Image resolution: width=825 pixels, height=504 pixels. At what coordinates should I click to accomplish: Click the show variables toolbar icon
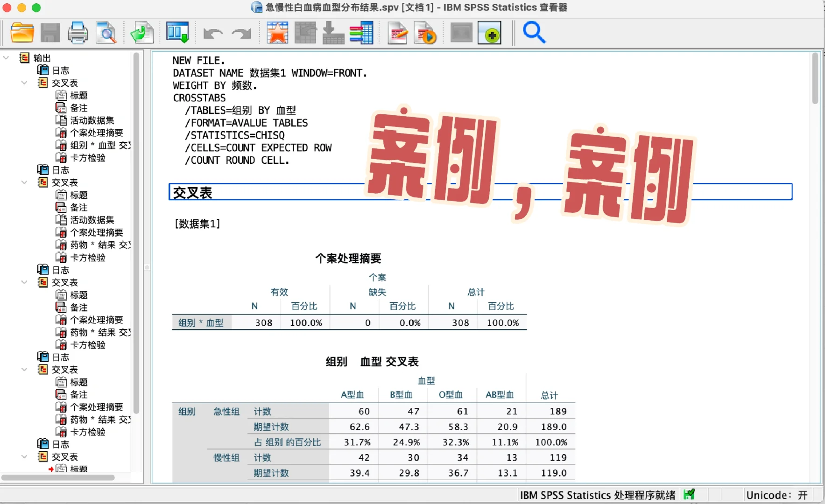[x=362, y=33]
